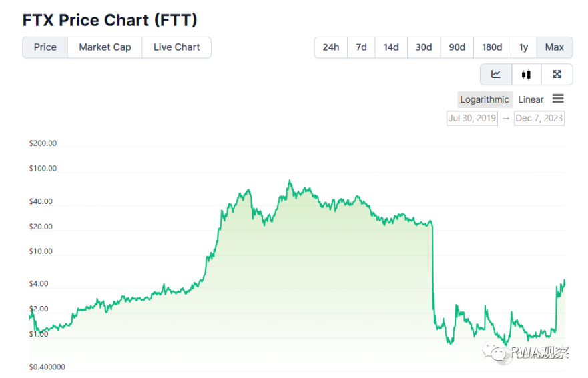
Task: Click the end date field Dec 7, 2023
Action: pos(539,118)
